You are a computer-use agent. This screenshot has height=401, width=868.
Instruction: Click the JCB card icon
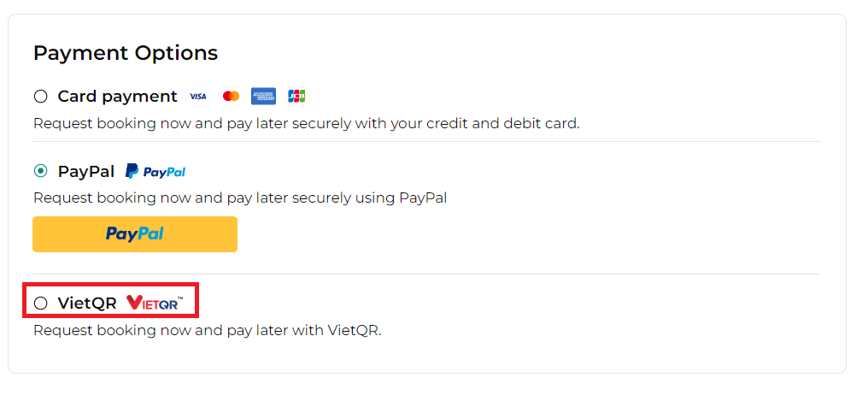coord(296,97)
